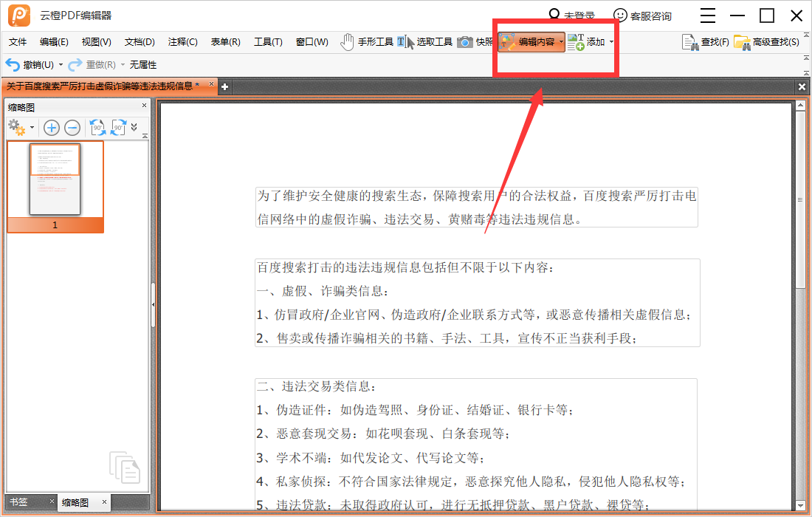This screenshot has height=517, width=812.
Task: Open the Comment (注释) menu
Action: tap(183, 42)
